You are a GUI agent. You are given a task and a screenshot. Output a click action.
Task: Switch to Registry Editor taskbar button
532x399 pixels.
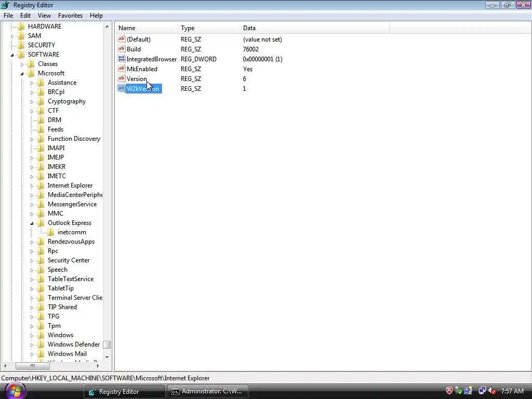(125, 392)
